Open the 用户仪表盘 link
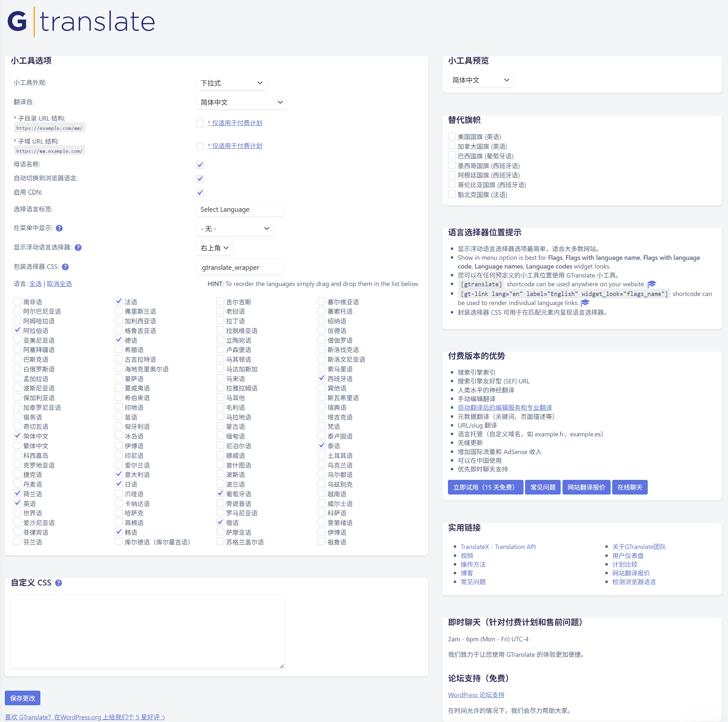 tap(628, 555)
